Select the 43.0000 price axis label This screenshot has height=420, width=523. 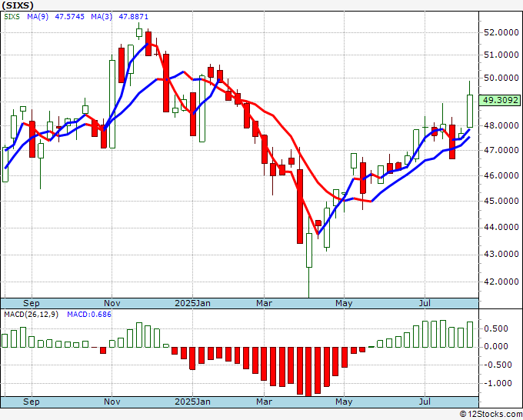501,254
